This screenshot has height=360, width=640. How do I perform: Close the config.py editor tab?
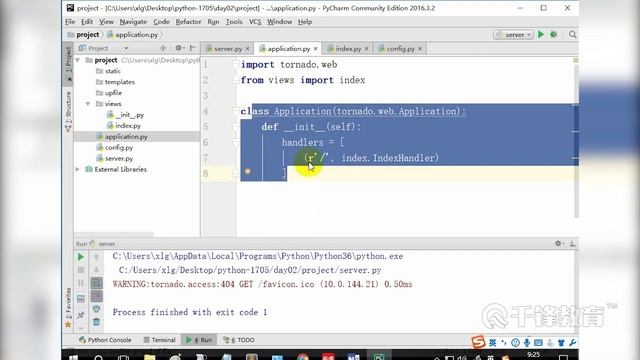click(x=420, y=49)
